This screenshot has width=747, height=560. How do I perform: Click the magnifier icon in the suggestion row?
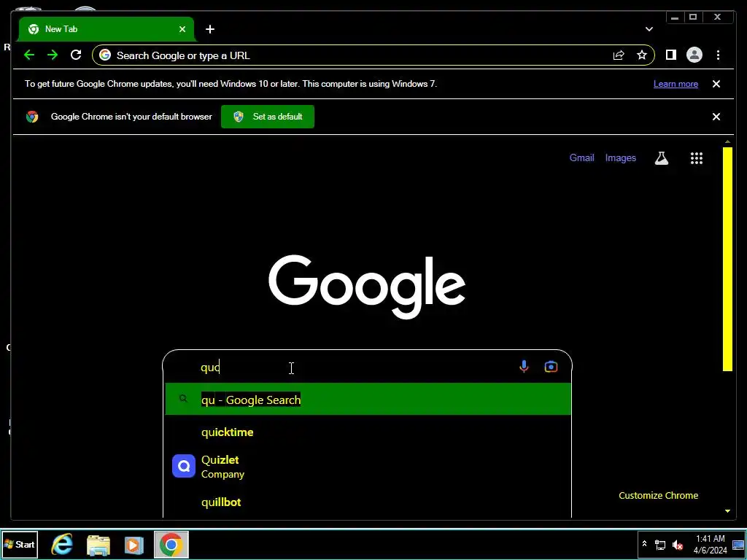click(183, 399)
